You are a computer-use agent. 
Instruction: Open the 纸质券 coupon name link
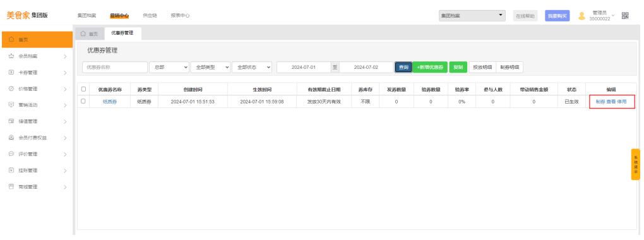pyautogui.click(x=110, y=102)
